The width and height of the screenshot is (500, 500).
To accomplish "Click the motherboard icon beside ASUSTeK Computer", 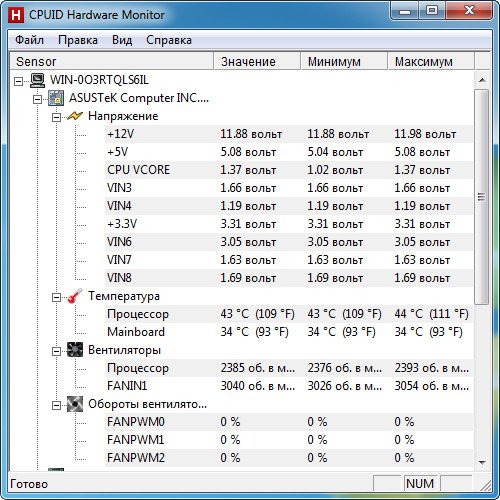I will click(x=56, y=98).
